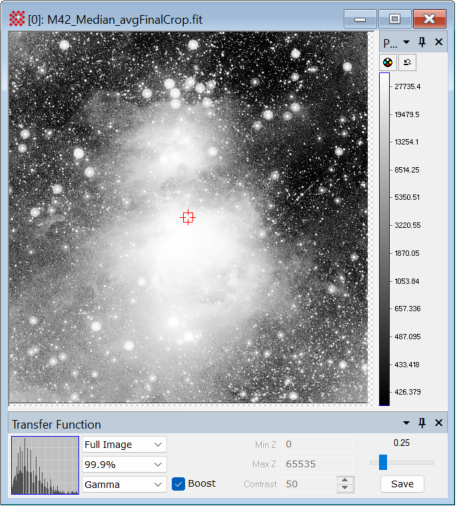Click the Save button
The height and width of the screenshot is (506, 456).
[402, 484]
